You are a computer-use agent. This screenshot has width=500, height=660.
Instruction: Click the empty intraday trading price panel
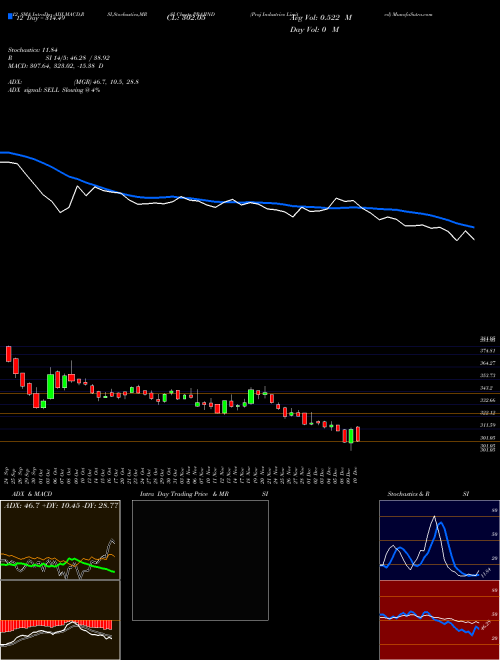200,560
